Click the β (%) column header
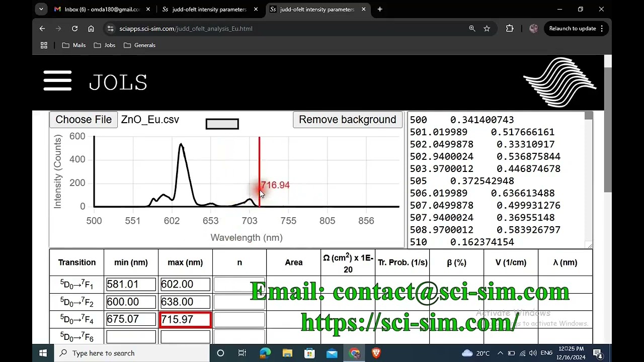This screenshot has height=362, width=644. [x=456, y=262]
